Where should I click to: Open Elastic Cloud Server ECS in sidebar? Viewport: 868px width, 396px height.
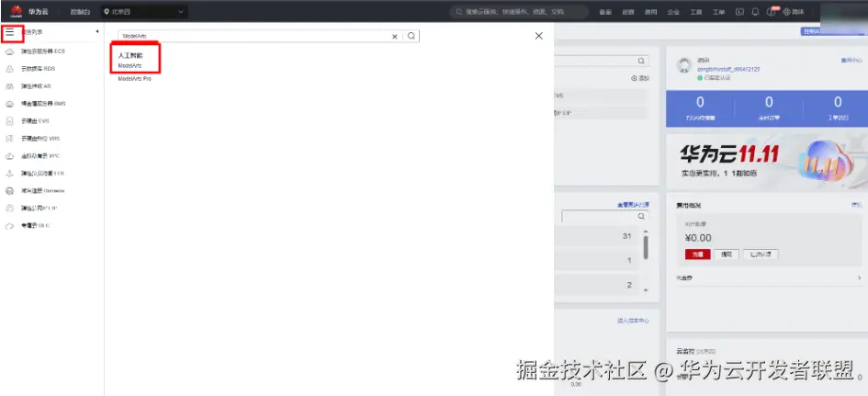[42, 51]
